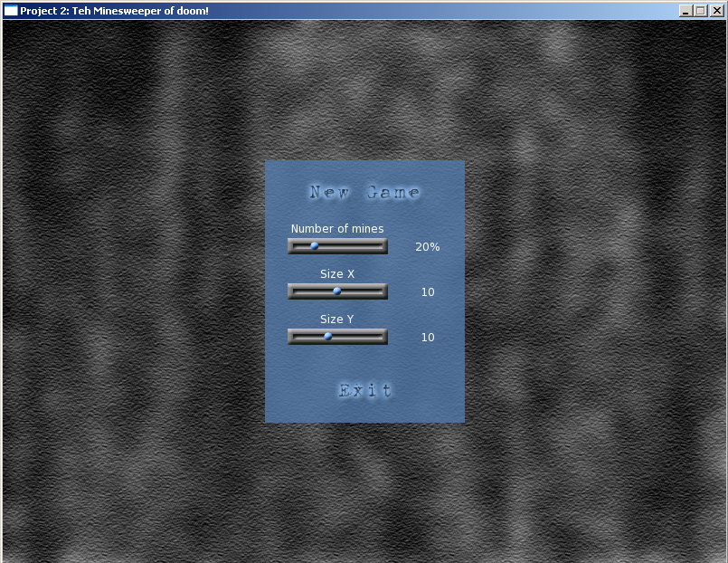
Task: Click the Number of mines label
Action: coord(337,228)
